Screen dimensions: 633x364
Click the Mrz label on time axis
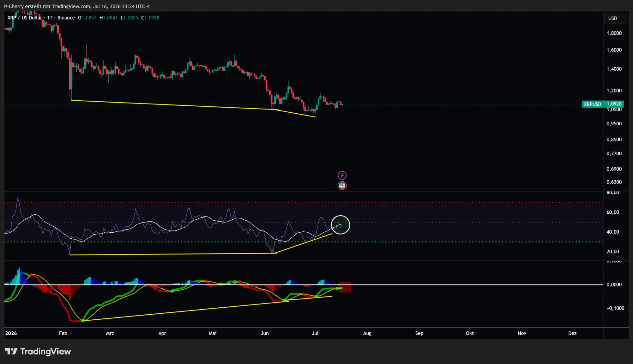click(110, 333)
